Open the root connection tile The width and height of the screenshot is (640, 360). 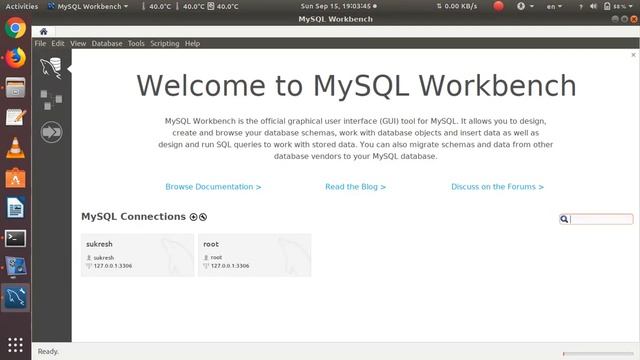[x=255, y=255]
